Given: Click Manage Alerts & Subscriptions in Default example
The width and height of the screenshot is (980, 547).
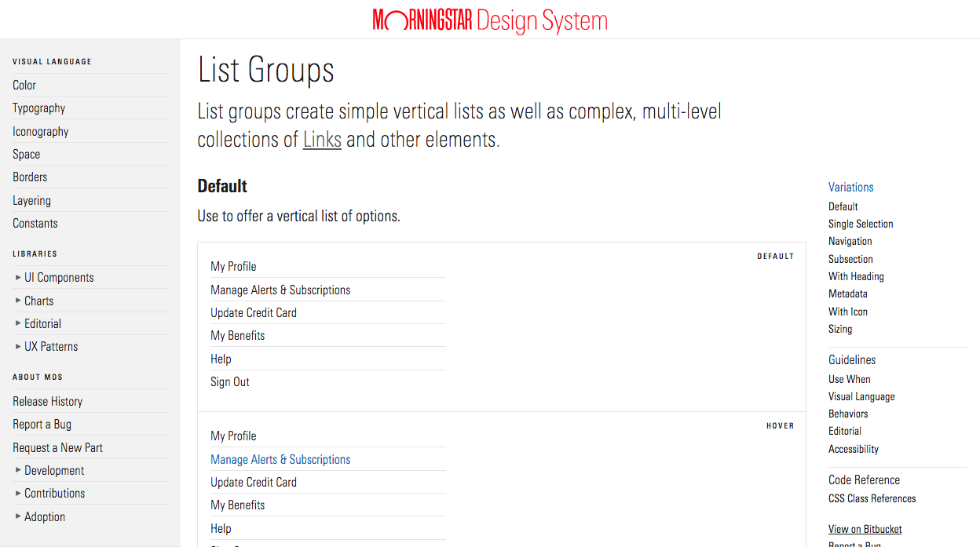Looking at the screenshot, I should click(x=280, y=290).
